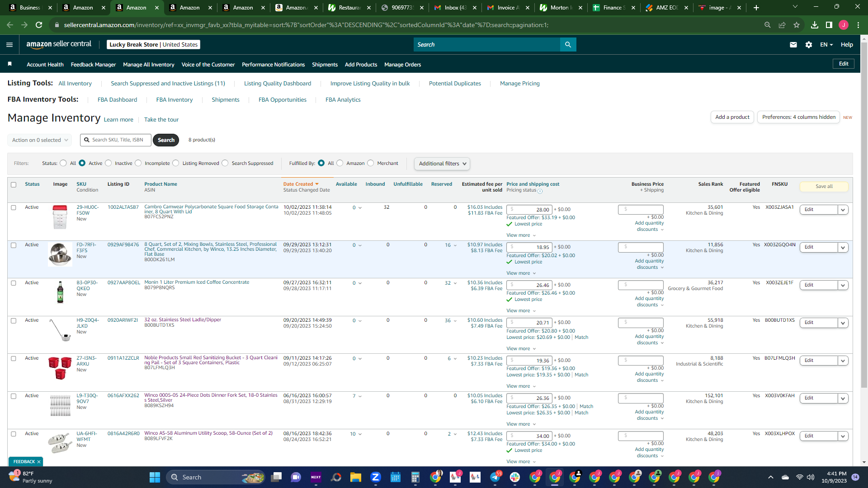Click Match link for Noble Products row
The height and width of the screenshot is (488, 868).
(x=581, y=375)
